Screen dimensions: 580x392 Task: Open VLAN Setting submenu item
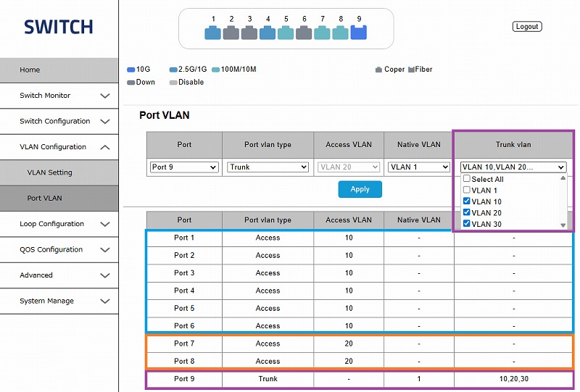point(50,172)
